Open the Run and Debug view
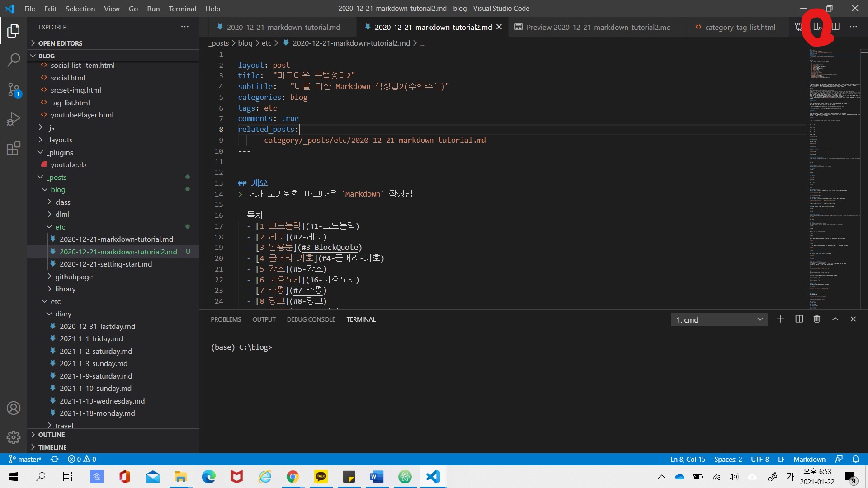868x488 pixels. 14,119
